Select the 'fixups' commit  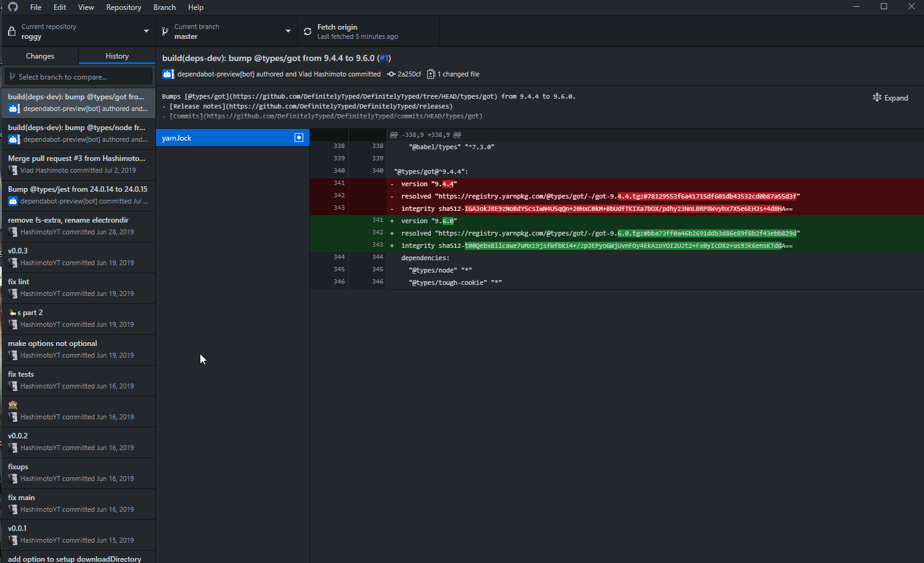click(x=78, y=473)
